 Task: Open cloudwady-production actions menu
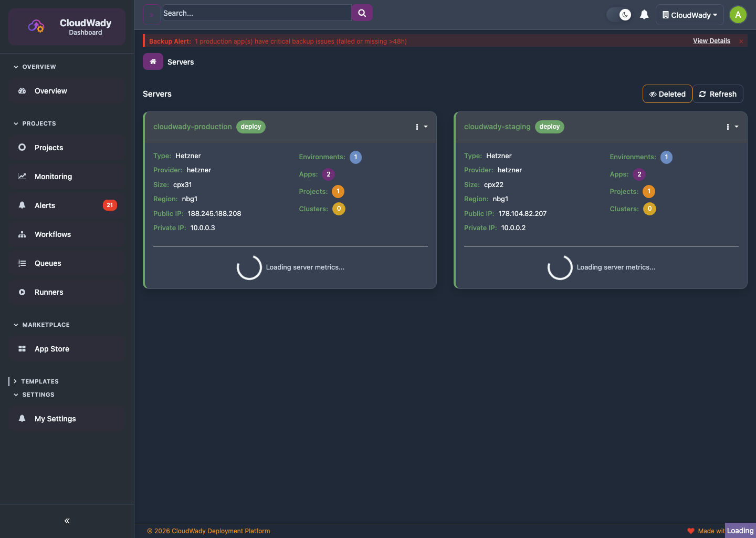[421, 127]
